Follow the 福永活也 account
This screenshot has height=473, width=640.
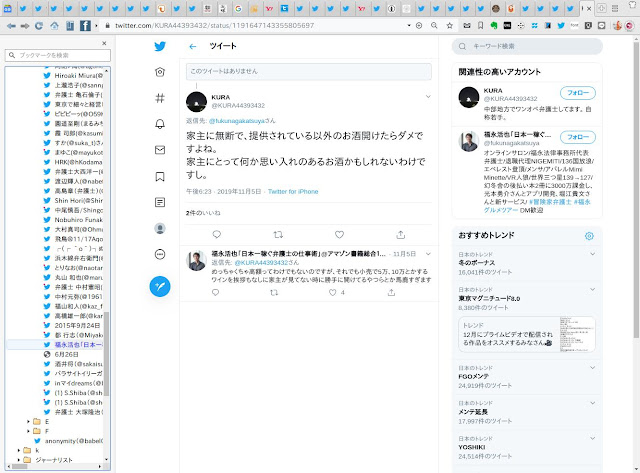pyautogui.click(x=578, y=137)
